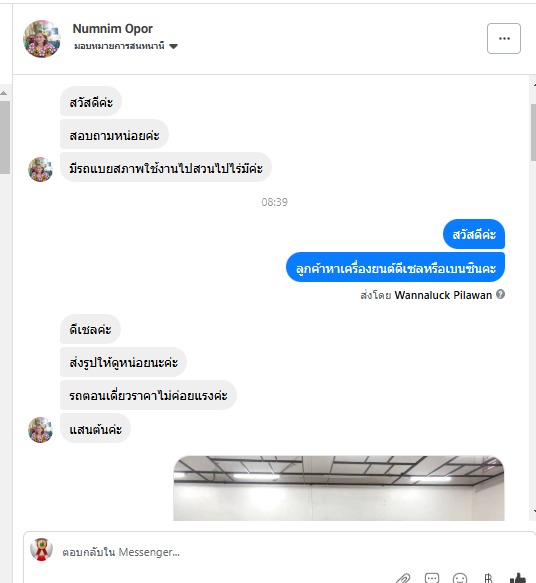Click the Wannaluck Pilawan sender name
536x583 pixels.
[x=443, y=295]
